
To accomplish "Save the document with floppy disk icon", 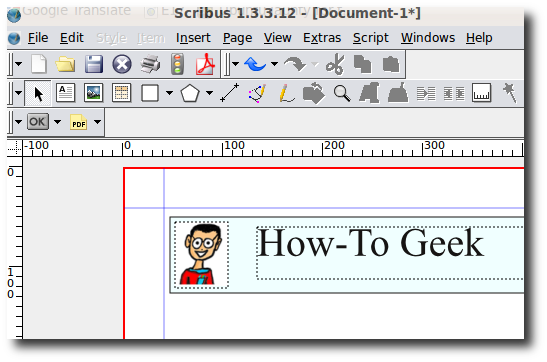I will (x=94, y=64).
